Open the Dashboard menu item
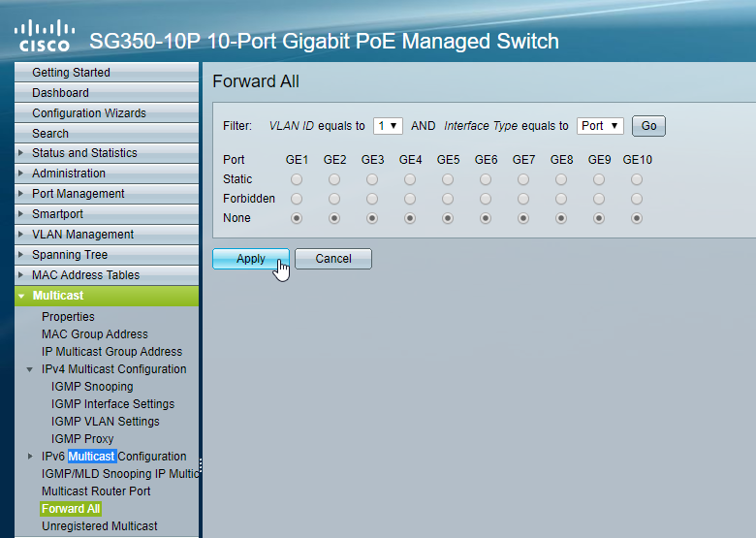Screen dimensions: 756x538 tap(107, 92)
